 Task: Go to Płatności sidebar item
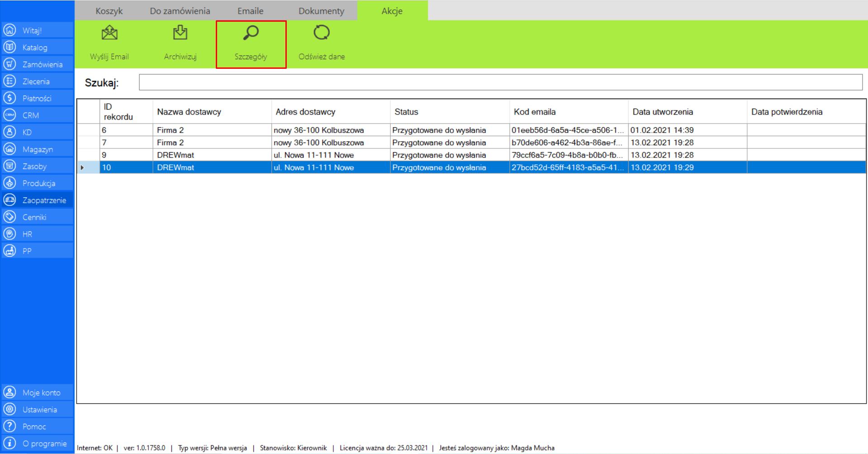tap(37, 98)
